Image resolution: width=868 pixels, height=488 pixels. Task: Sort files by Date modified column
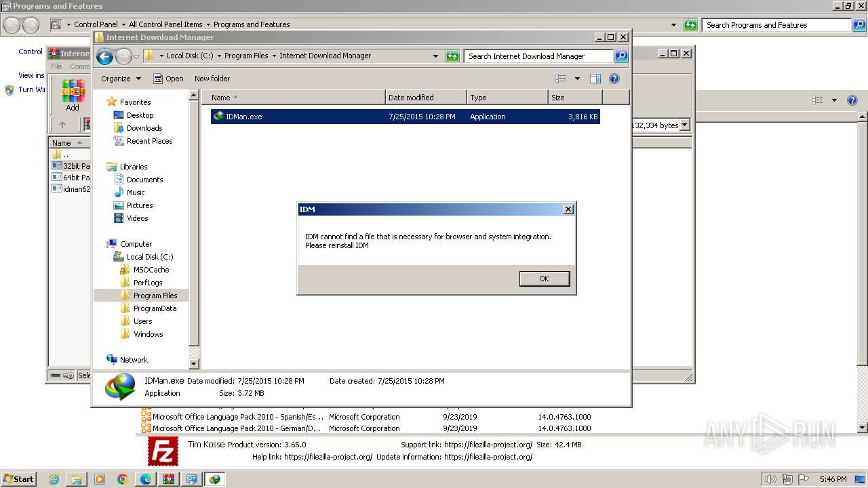coord(426,98)
